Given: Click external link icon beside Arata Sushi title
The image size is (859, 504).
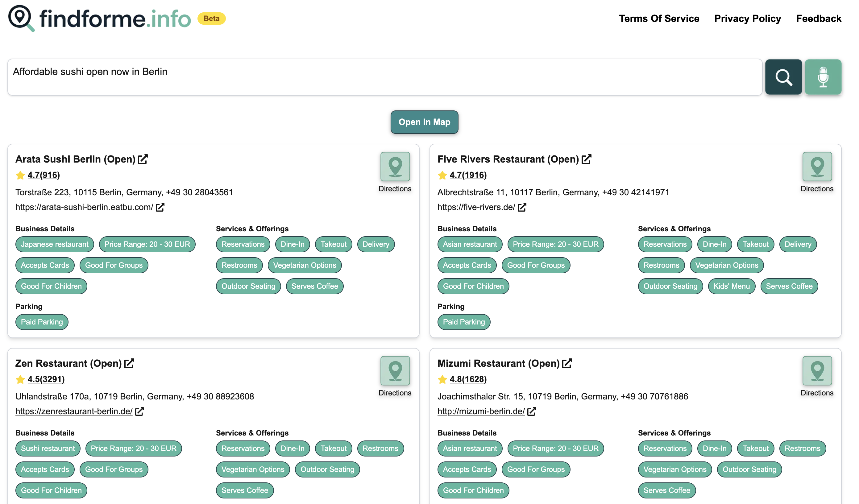Looking at the screenshot, I should click(x=143, y=159).
